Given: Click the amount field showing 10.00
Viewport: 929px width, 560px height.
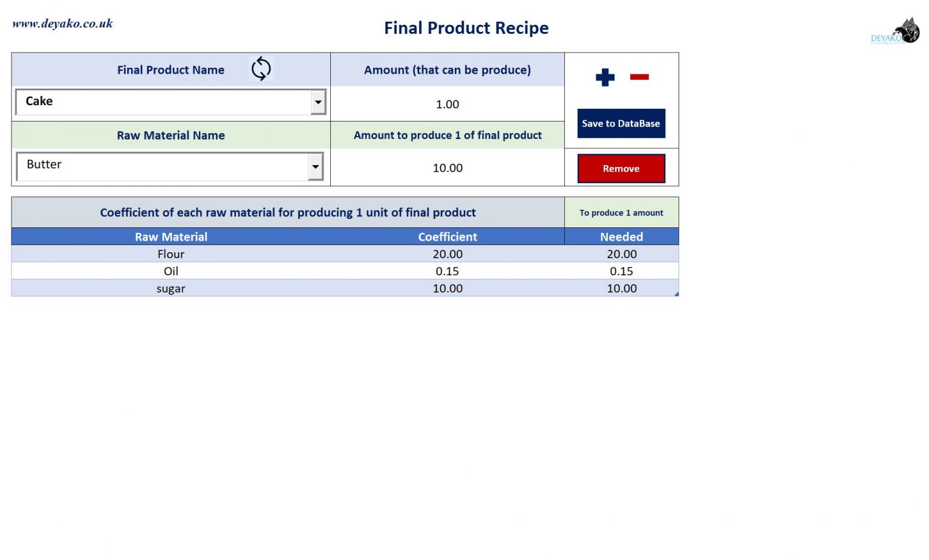Looking at the screenshot, I should (448, 168).
